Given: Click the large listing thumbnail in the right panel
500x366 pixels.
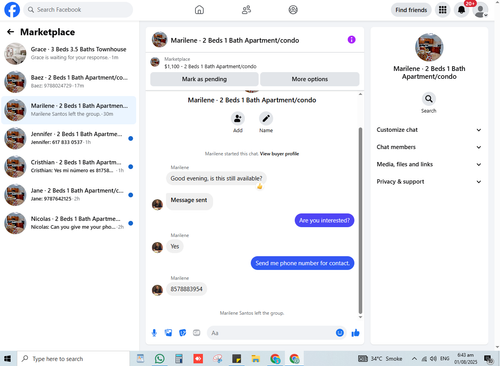Looking at the screenshot, I should click(429, 47).
